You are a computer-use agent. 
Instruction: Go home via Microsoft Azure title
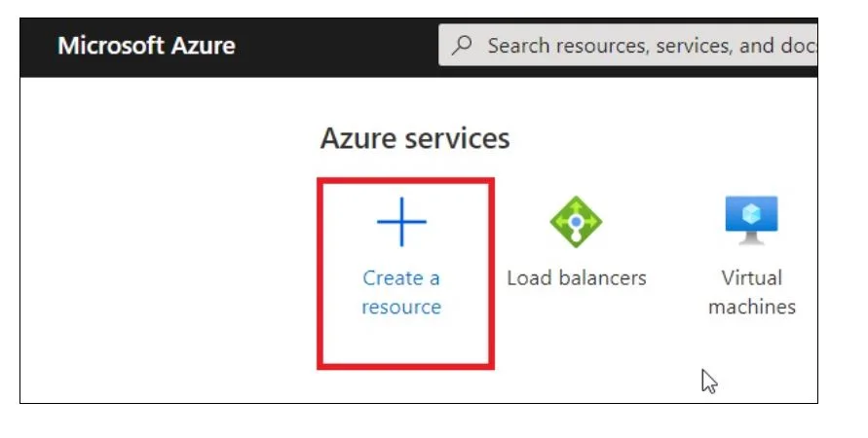pos(147,46)
